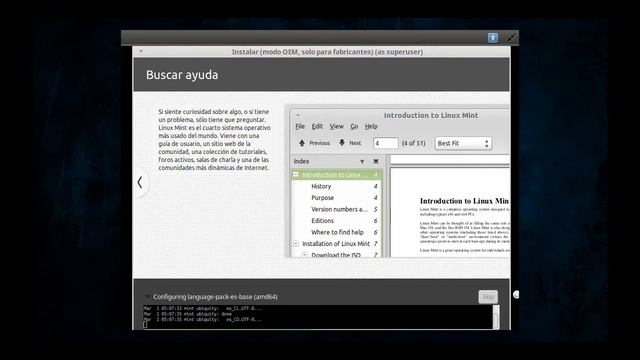Open the Best Fit zoom dropdown
This screenshot has width=640, height=360.
coord(463,143)
